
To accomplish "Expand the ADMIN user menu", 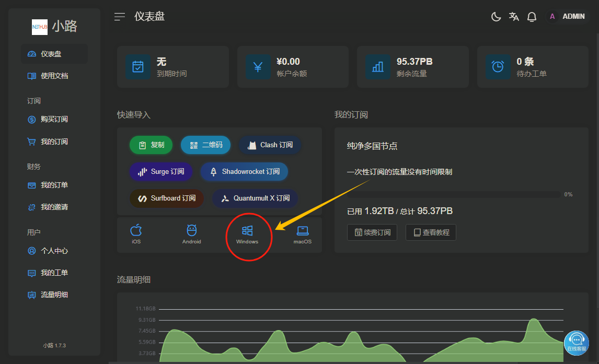I will (567, 17).
